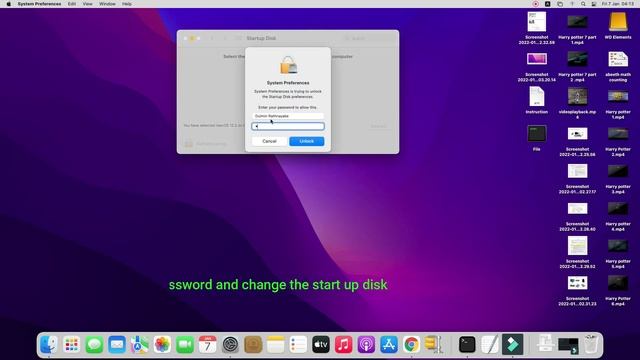Open the Edit menu
Viewport: 640px width, 360px height.
[72, 4]
